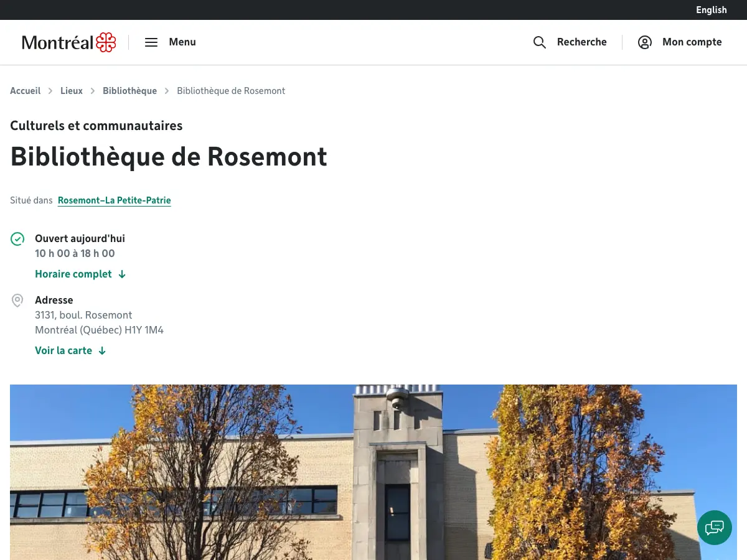Click the chevron after Accueil breadcrumb
The image size is (747, 560).
50,91
